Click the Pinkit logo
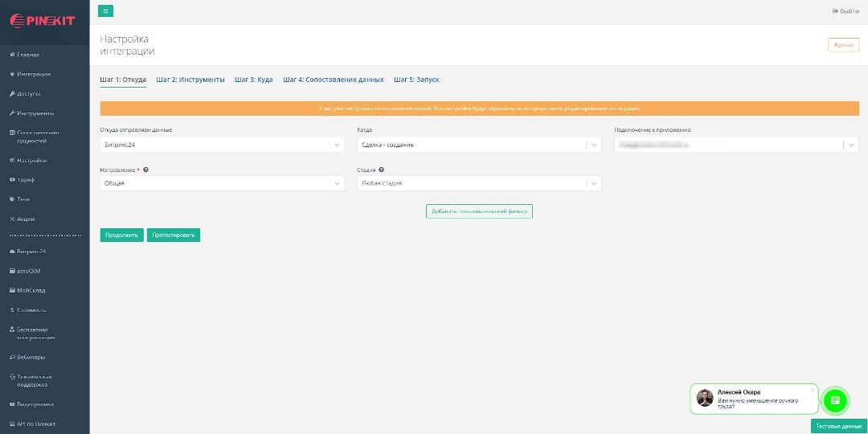Viewport: 868px width, 434px height. (42, 21)
